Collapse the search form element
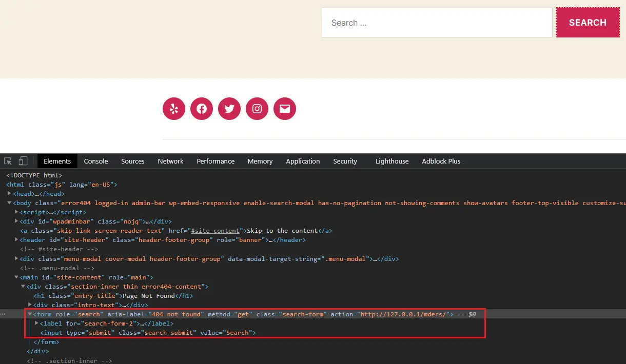The height and width of the screenshot is (364, 626). pyautogui.click(x=30, y=314)
